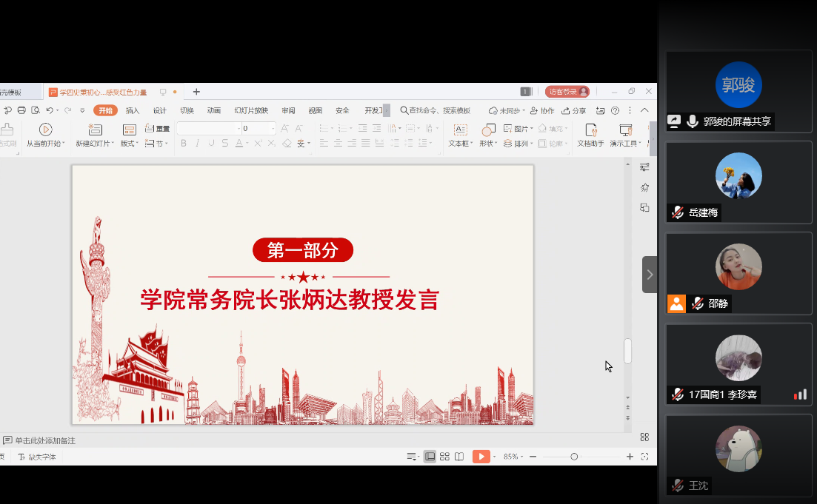Click the help question mark icon
Screen dimensions: 817x504
point(615,110)
